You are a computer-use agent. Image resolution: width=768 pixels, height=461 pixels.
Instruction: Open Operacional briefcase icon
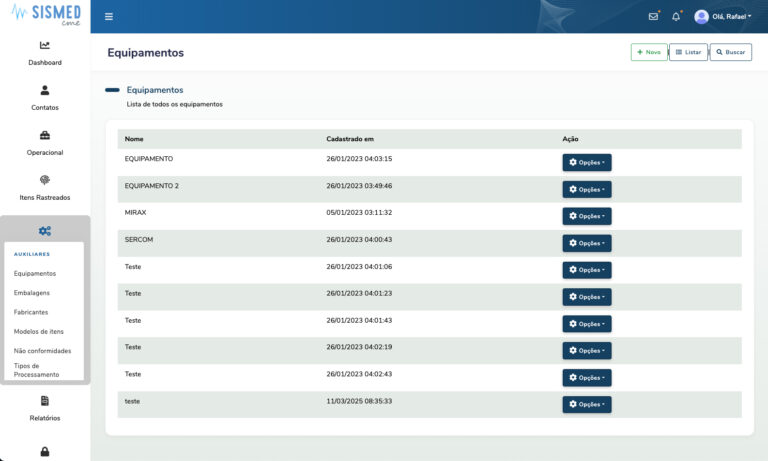tap(45, 135)
